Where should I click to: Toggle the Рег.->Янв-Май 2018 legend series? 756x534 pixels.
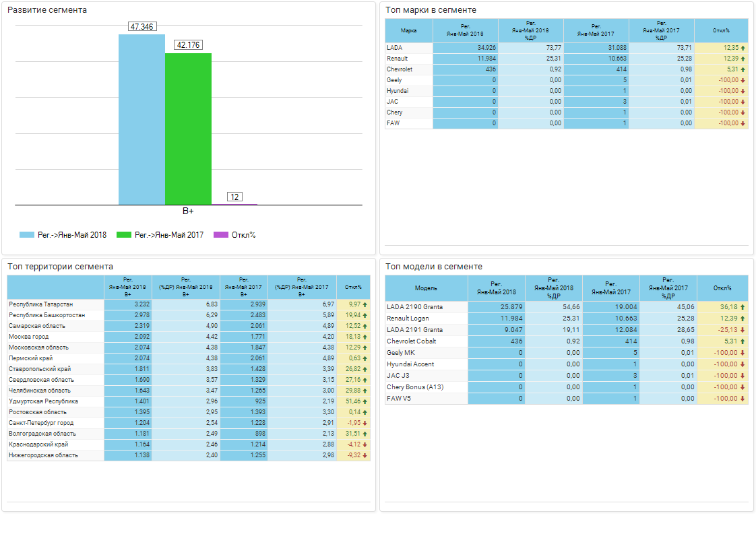(x=63, y=235)
